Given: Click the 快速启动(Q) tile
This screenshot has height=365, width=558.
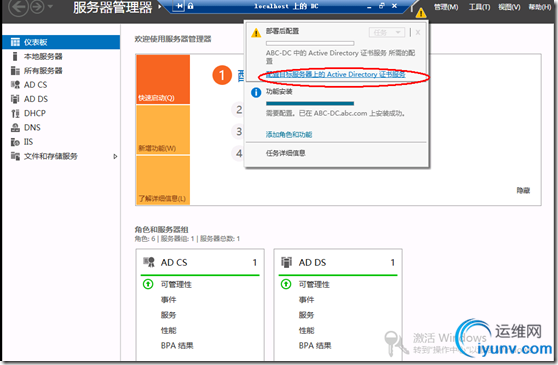Looking at the screenshot, I should point(163,79).
